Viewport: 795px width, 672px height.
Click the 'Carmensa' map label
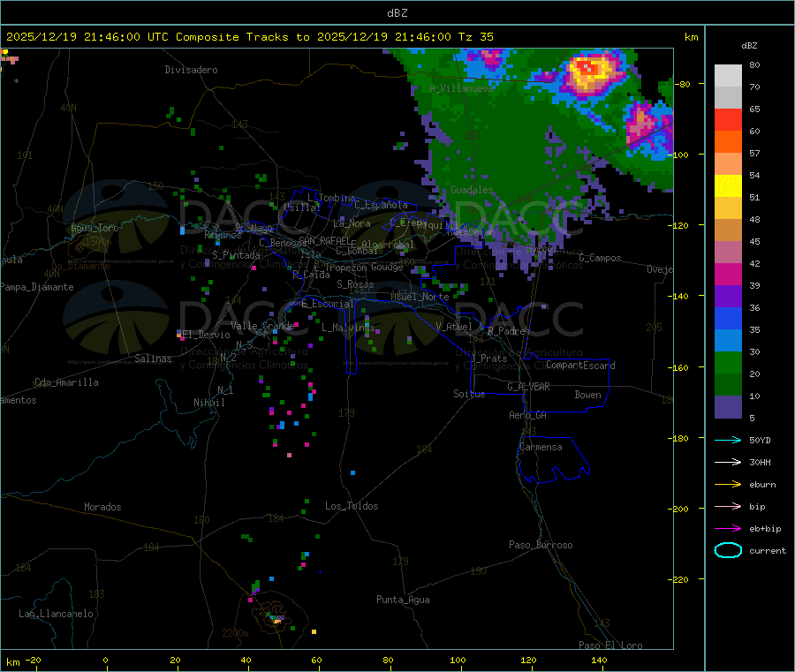541,447
